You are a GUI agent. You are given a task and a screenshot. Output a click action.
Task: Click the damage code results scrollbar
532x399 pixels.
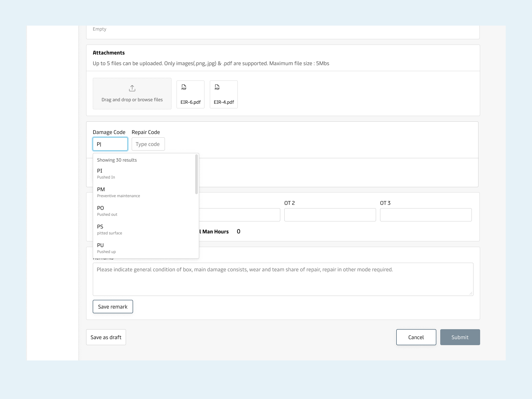tap(197, 174)
